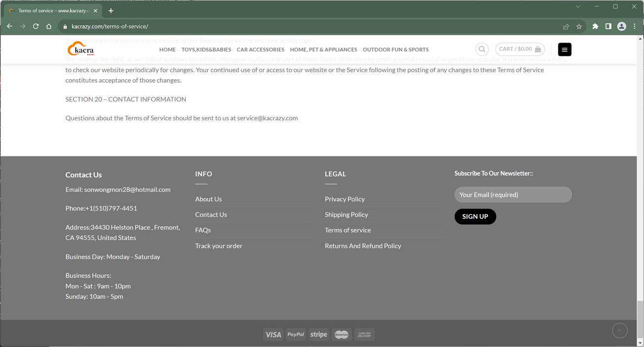Click the Kacra logo

(x=80, y=48)
